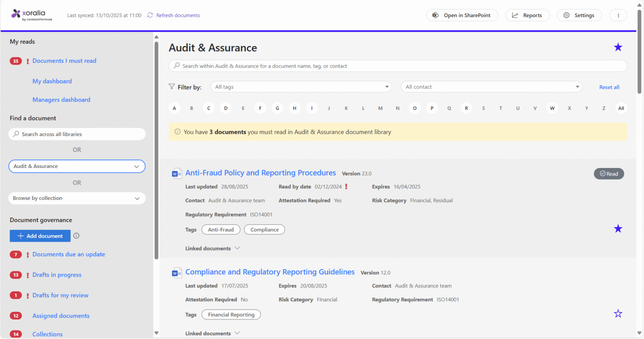Favorite the Compliance and Regulatory Reporting document

click(618, 313)
